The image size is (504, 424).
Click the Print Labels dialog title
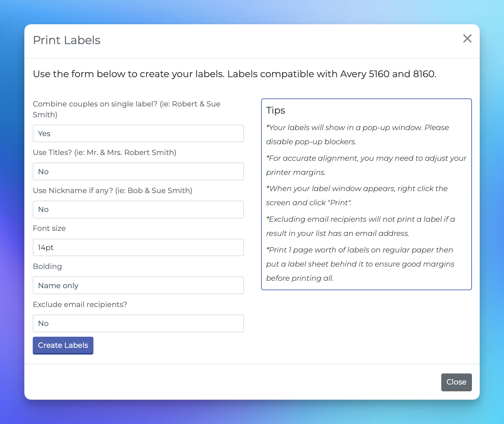[x=67, y=40]
